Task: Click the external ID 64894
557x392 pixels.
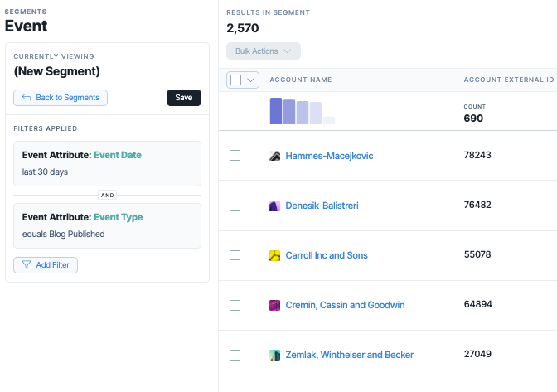Action: tap(477, 304)
